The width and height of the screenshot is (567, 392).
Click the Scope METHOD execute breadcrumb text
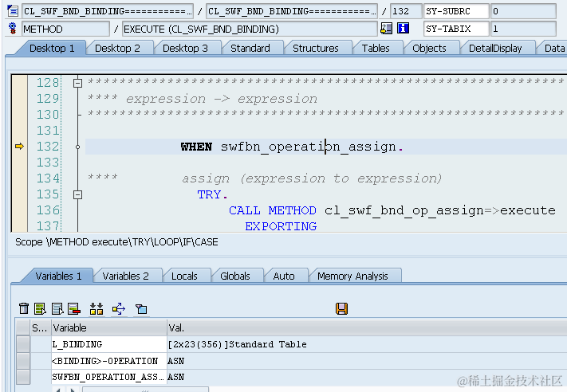116,242
